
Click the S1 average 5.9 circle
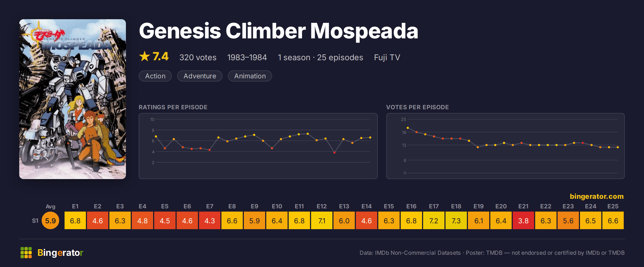pyautogui.click(x=50, y=221)
